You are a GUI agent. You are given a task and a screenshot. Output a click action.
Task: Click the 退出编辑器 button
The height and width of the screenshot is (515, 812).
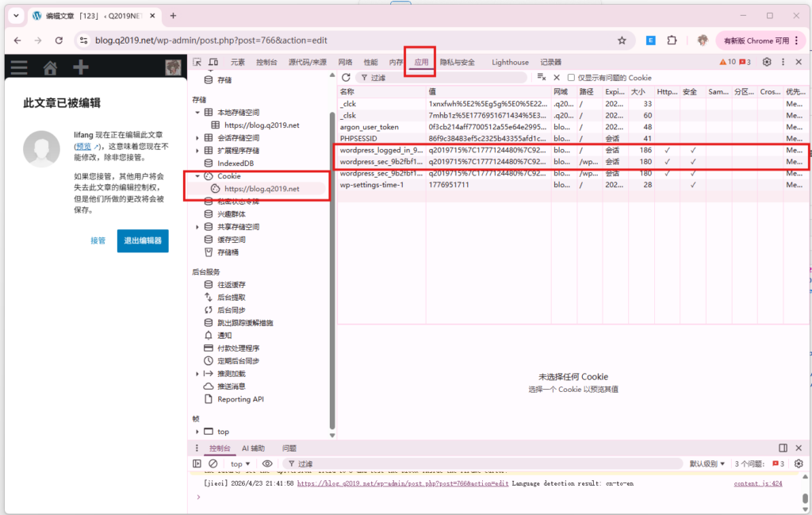click(142, 240)
